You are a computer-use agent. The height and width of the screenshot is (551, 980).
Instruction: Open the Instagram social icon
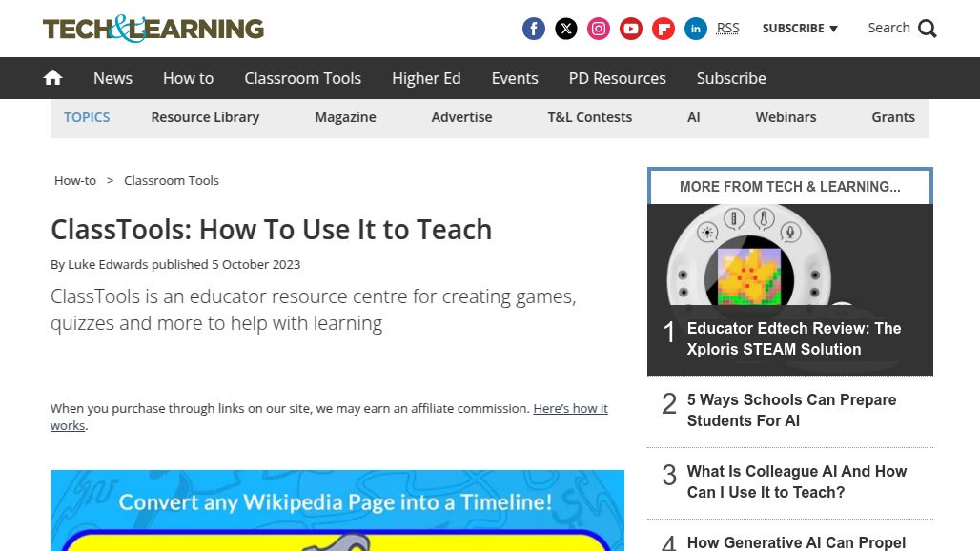click(x=598, y=29)
